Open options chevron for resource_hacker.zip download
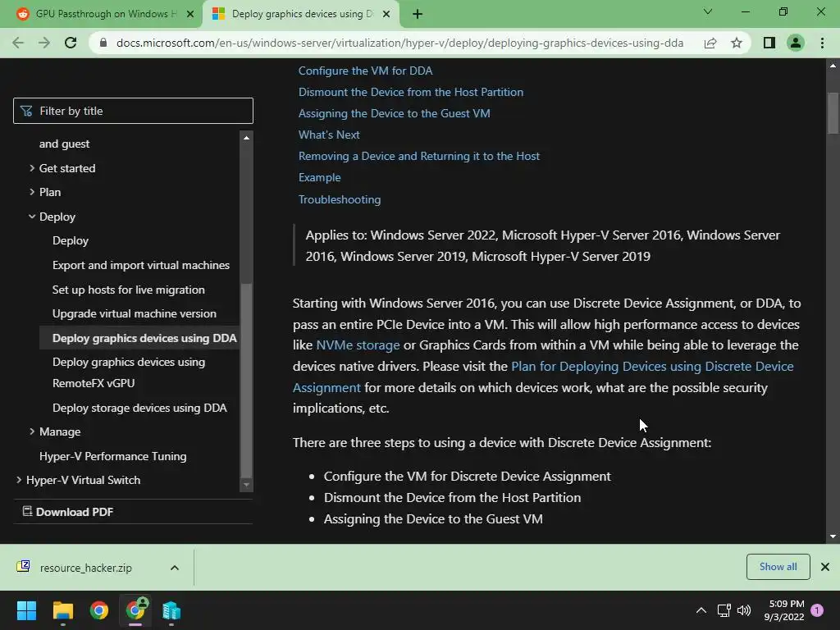The image size is (840, 630). coord(175,568)
